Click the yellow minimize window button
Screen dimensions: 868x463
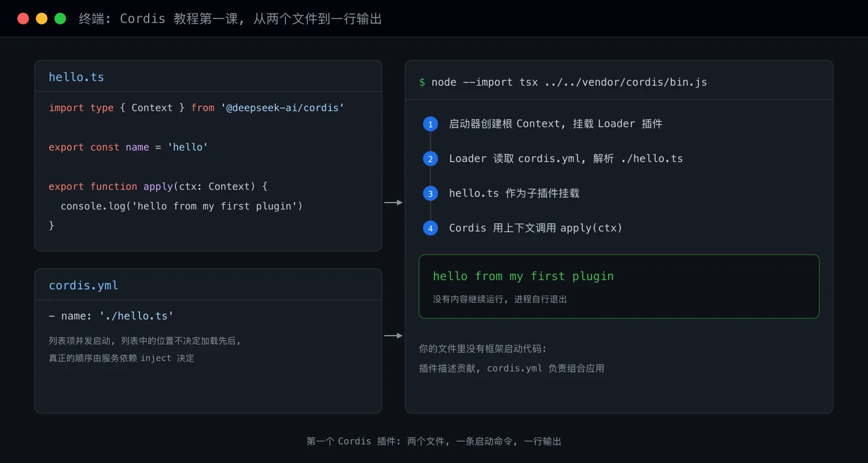(x=42, y=19)
